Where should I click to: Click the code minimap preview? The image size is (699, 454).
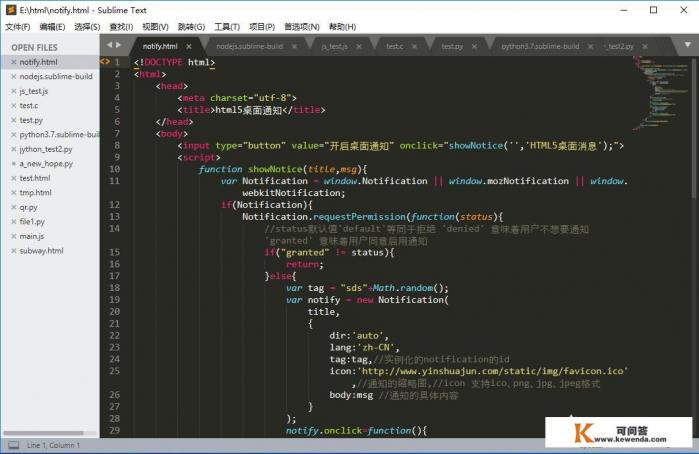[661, 94]
